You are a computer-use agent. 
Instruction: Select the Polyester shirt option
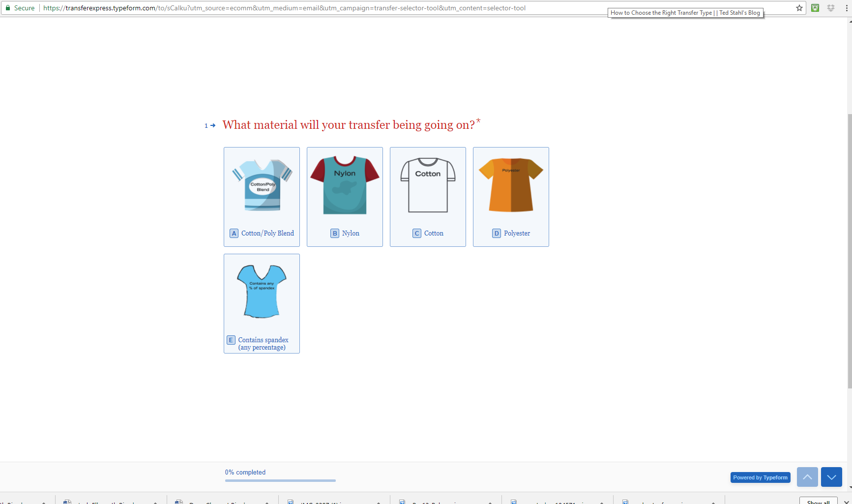(511, 197)
